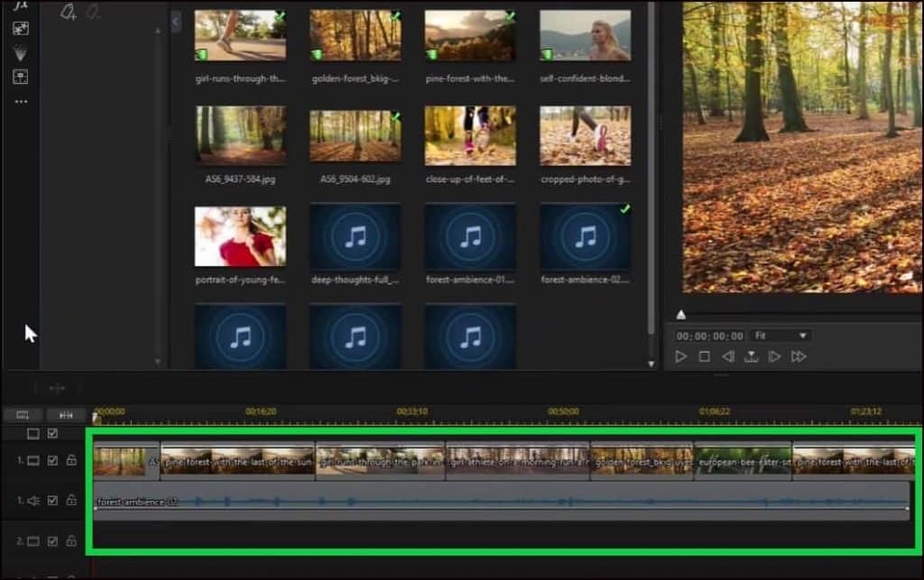Open the Title Room icon
The width and height of the screenshot is (924, 580).
coord(20,77)
